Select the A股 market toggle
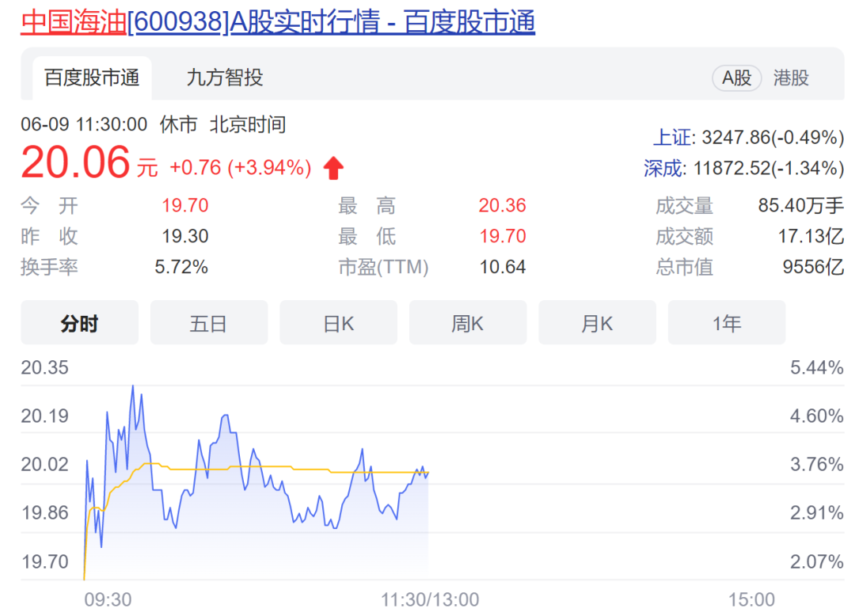Screen dimensions: 855x616 [x=736, y=78]
